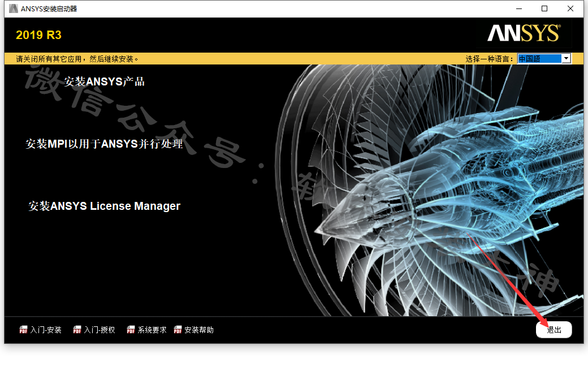The image size is (588, 375).
Task: Close the ANSYS launcher window
Action: point(570,8)
